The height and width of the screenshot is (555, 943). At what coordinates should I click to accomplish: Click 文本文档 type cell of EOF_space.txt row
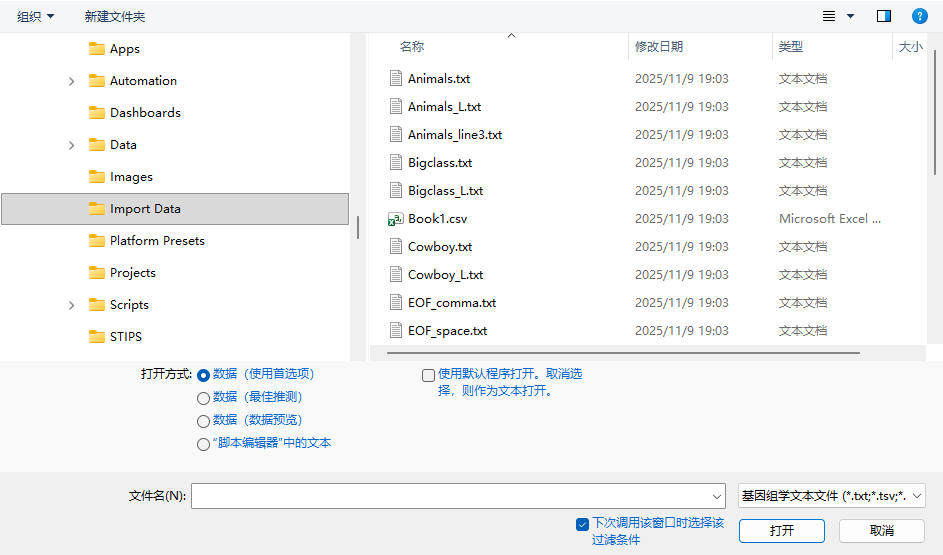click(x=802, y=331)
